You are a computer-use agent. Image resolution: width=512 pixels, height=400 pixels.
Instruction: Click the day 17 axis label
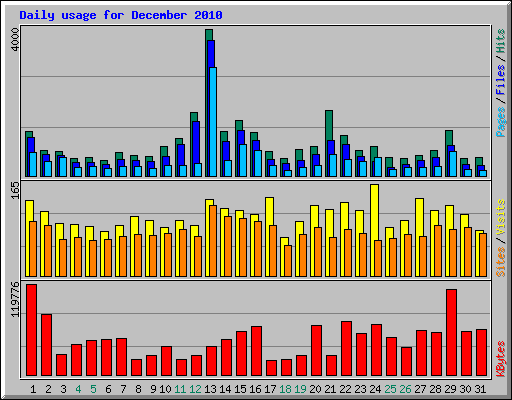pos(270,389)
